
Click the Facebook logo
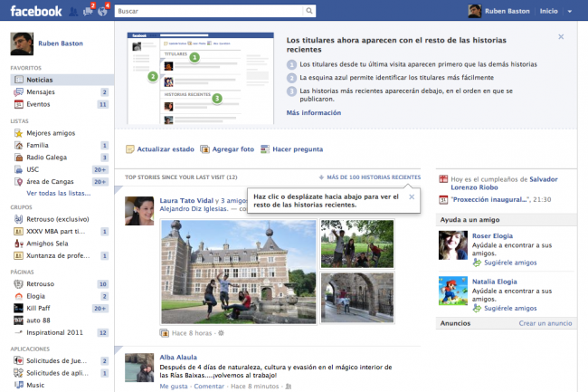[36, 11]
